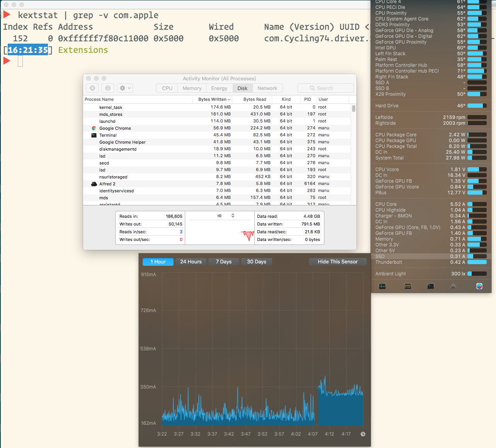Click the magnifier icon in Search field

312,88
